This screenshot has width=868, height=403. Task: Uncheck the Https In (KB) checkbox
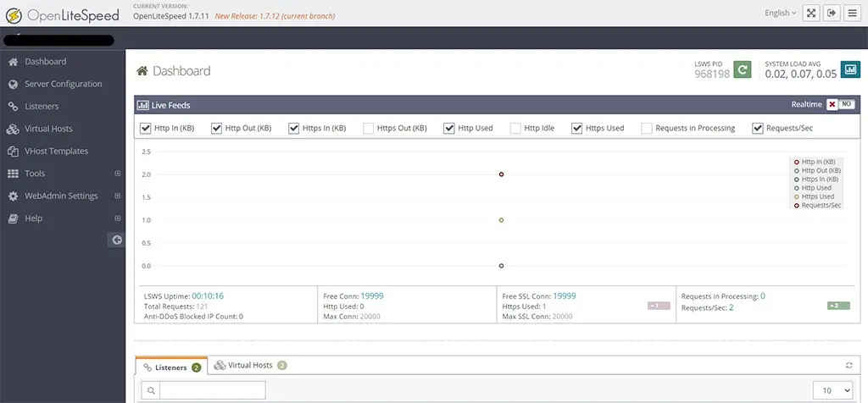(294, 128)
